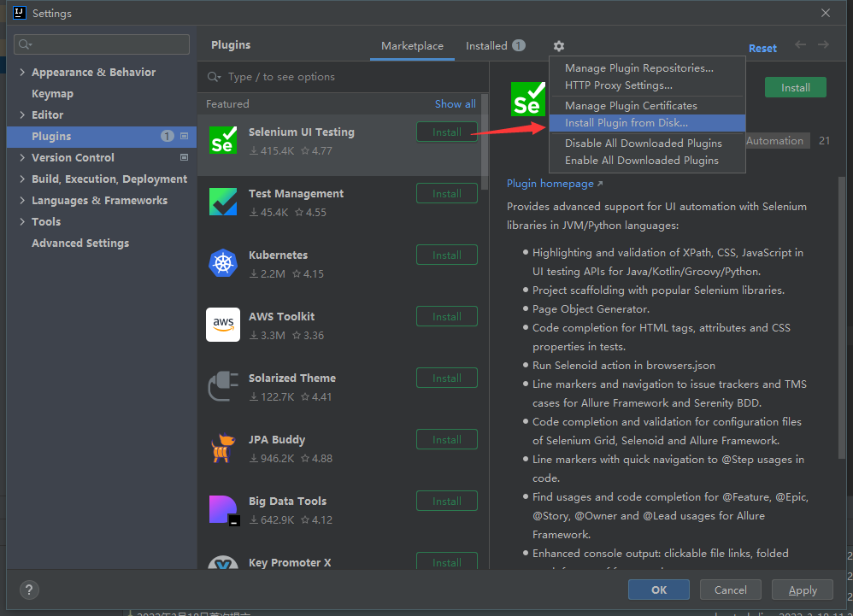Image resolution: width=853 pixels, height=616 pixels.
Task: Switch to the Installed tab
Action: (495, 46)
